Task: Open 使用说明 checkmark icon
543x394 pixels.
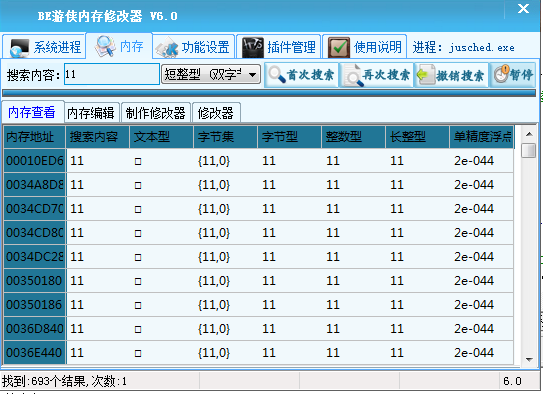Action: point(364,46)
